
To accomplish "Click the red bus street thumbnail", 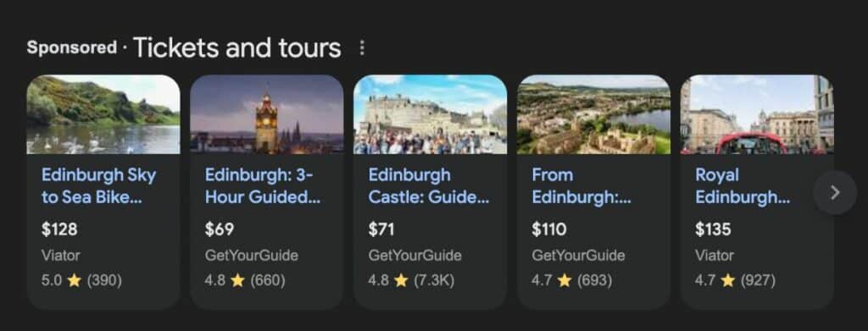I will [757, 114].
